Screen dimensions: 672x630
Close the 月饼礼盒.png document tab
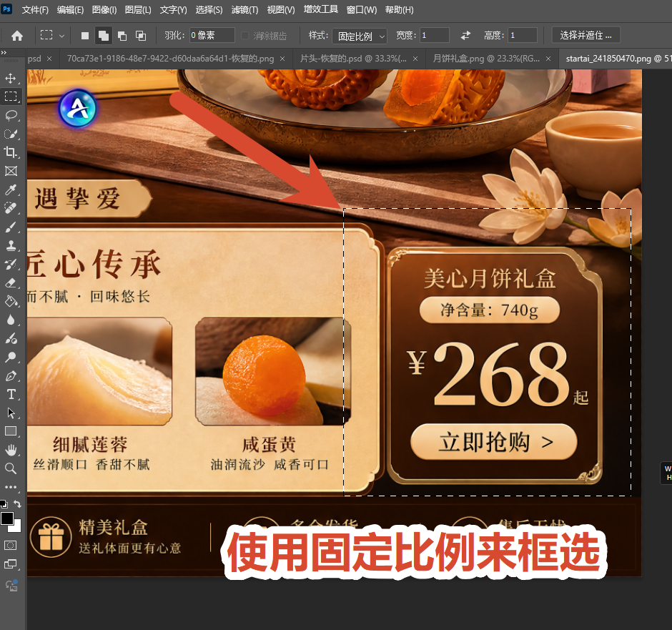[548, 59]
